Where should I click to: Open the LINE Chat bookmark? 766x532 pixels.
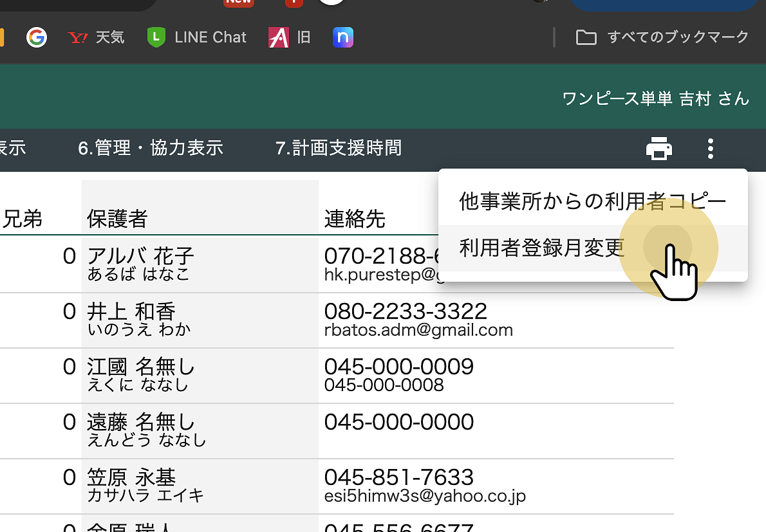click(197, 37)
